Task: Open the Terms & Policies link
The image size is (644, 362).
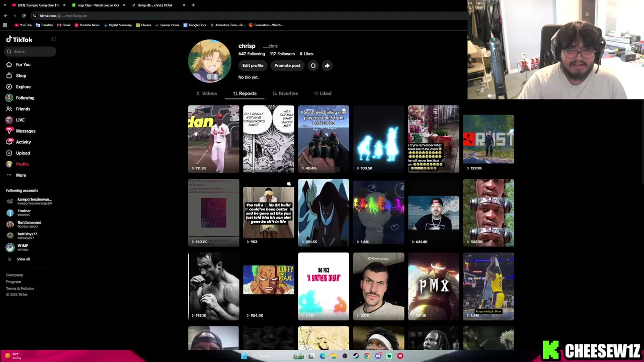Action: (x=20, y=289)
